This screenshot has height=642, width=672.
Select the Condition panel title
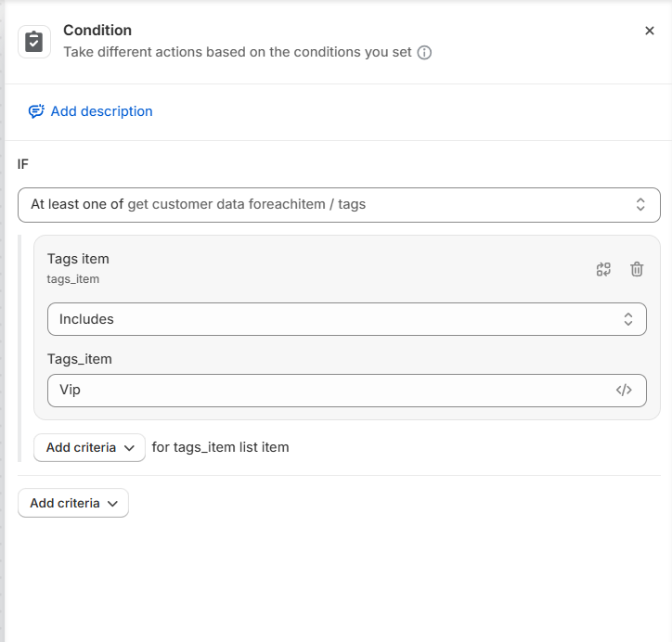(x=97, y=31)
